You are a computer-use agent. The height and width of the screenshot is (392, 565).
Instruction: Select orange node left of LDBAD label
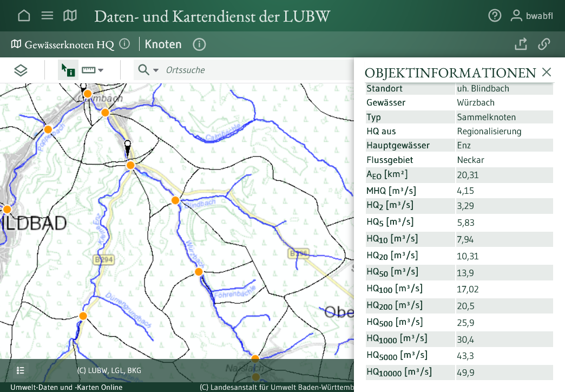7,209
